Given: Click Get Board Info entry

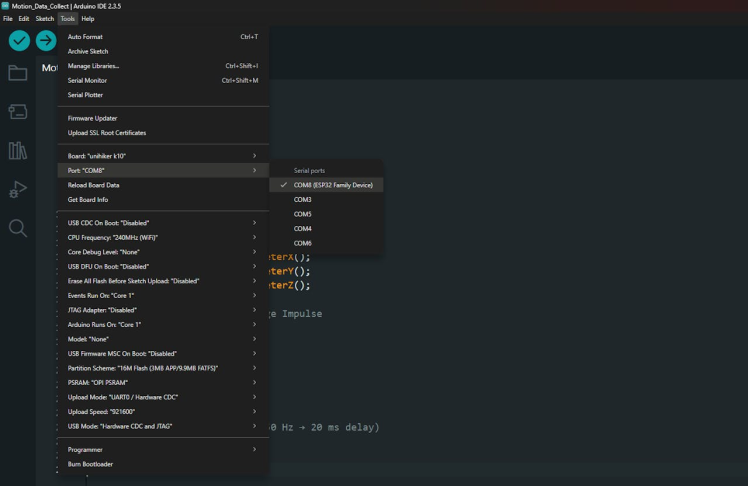Looking at the screenshot, I should click(x=88, y=199).
